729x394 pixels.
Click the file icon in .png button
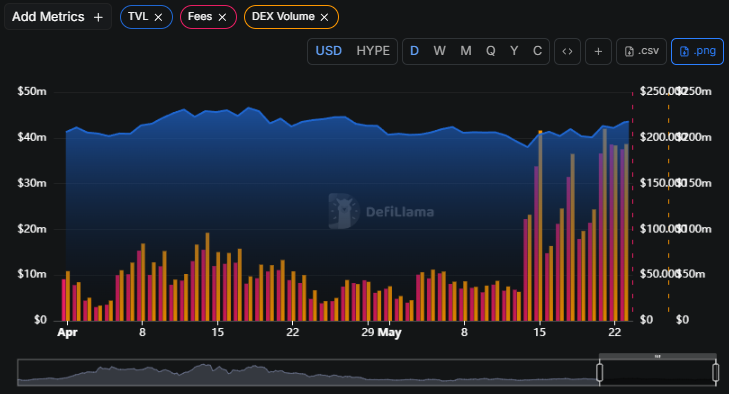[x=684, y=52]
